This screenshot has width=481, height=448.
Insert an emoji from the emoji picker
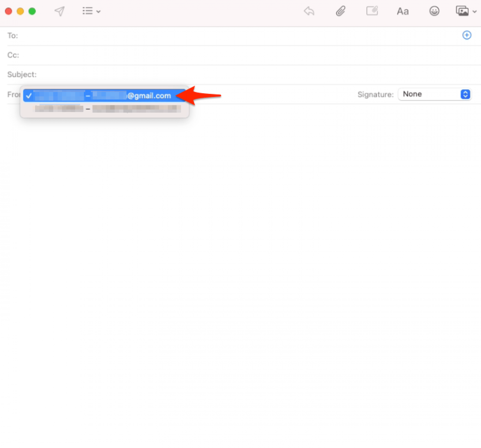[434, 11]
